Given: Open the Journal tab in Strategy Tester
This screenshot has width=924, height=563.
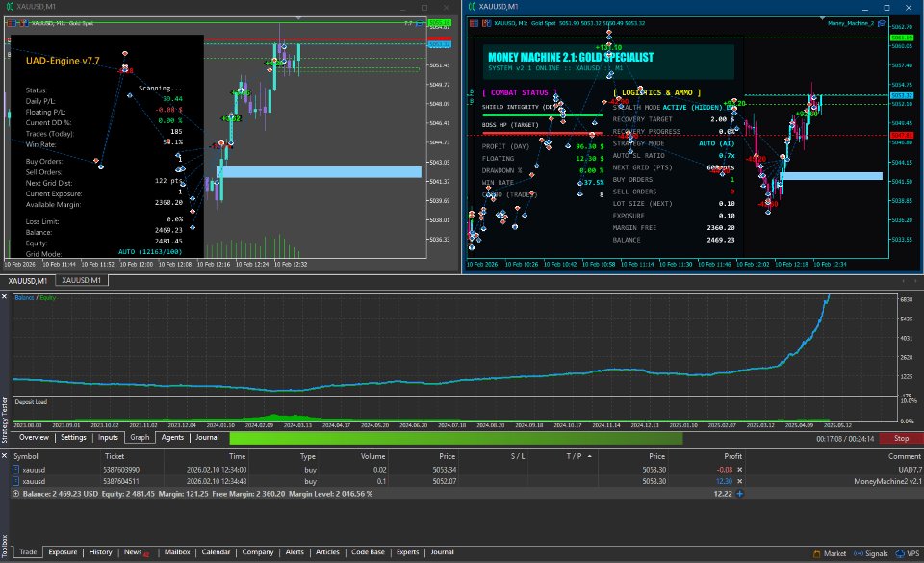Looking at the screenshot, I should [x=207, y=438].
